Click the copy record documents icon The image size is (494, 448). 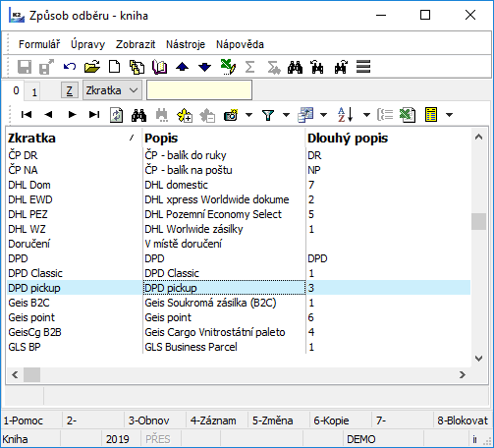pos(137,67)
